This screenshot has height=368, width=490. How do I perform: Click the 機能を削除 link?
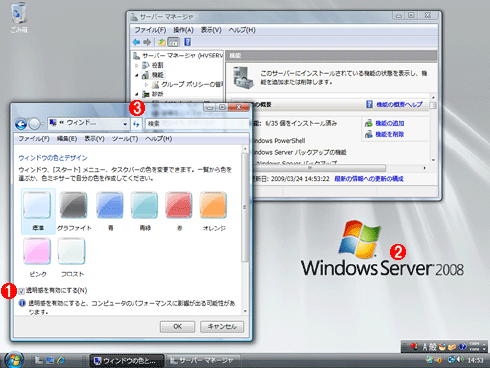[x=390, y=134]
